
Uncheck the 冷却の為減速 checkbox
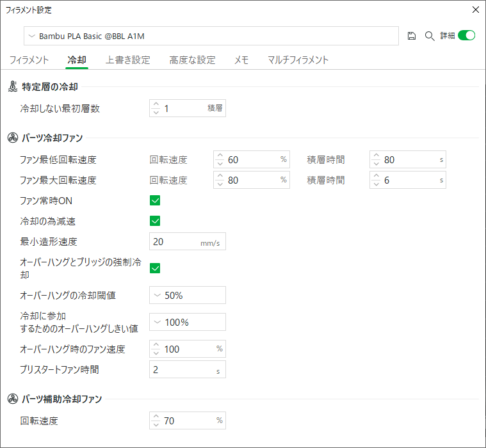[x=155, y=221]
